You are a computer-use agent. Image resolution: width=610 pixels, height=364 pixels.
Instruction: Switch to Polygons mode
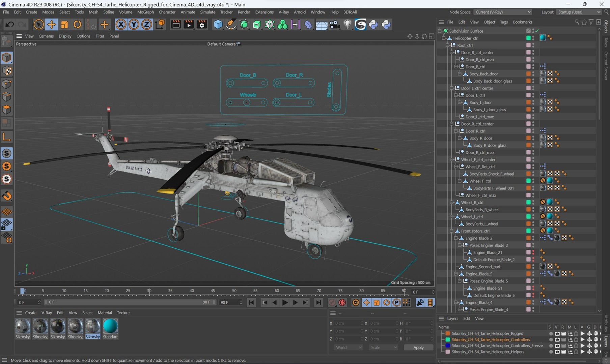(6, 110)
